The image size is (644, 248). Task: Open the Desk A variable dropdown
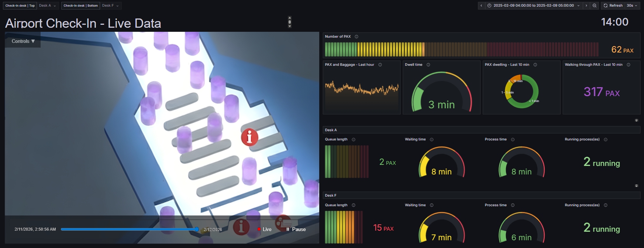pos(48,6)
